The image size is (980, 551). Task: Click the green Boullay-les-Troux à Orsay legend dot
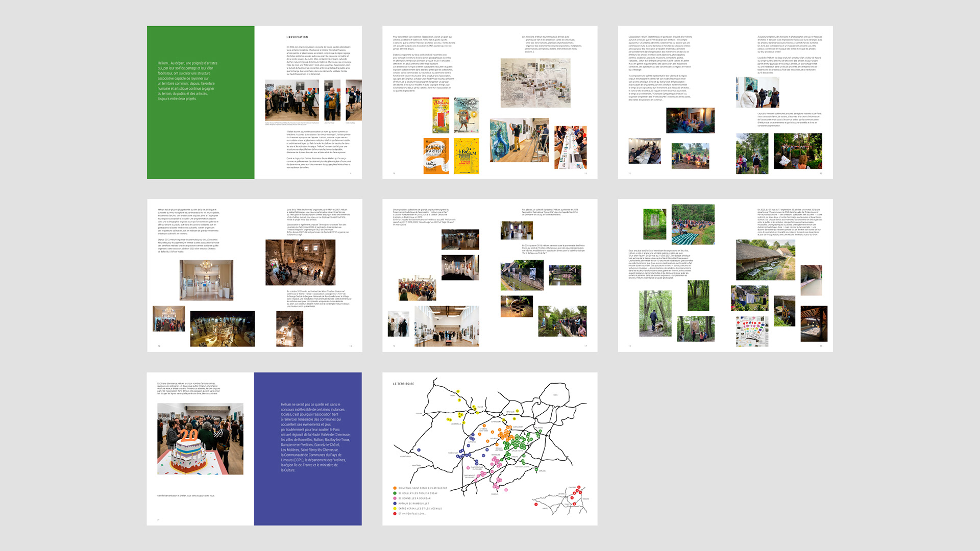[395, 493]
